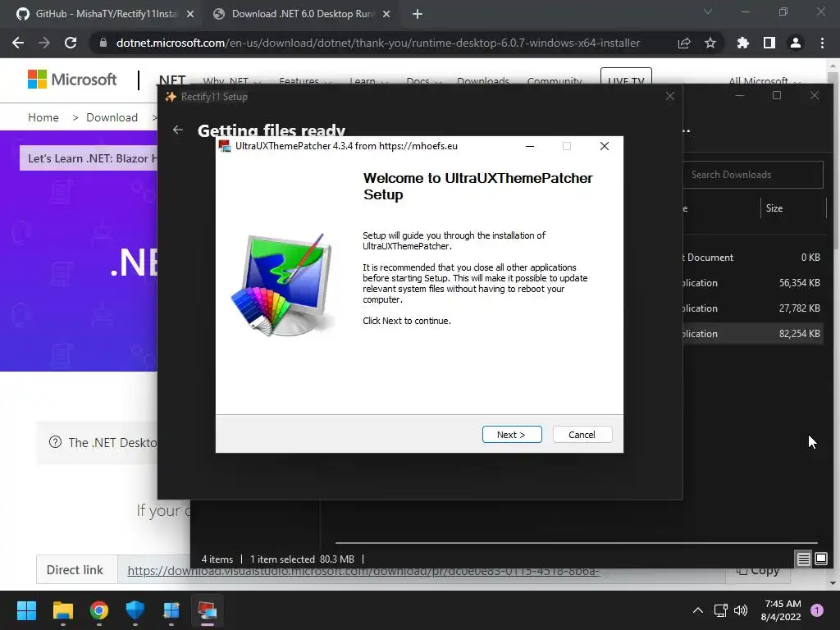Select the Download .NET 6.0 tab
Viewport: 840px width, 630px height.
pos(300,14)
